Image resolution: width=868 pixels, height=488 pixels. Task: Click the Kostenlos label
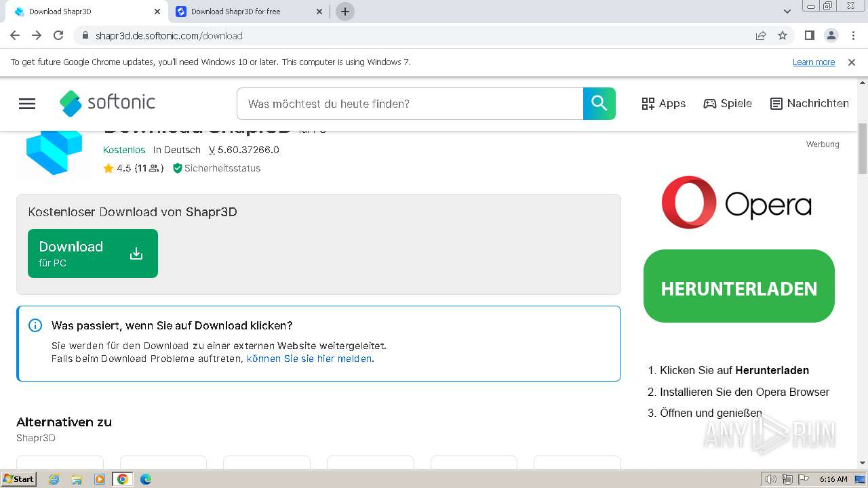pyautogui.click(x=124, y=150)
